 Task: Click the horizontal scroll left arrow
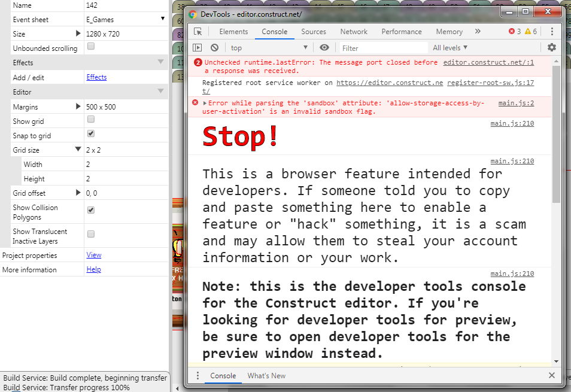(x=177, y=388)
